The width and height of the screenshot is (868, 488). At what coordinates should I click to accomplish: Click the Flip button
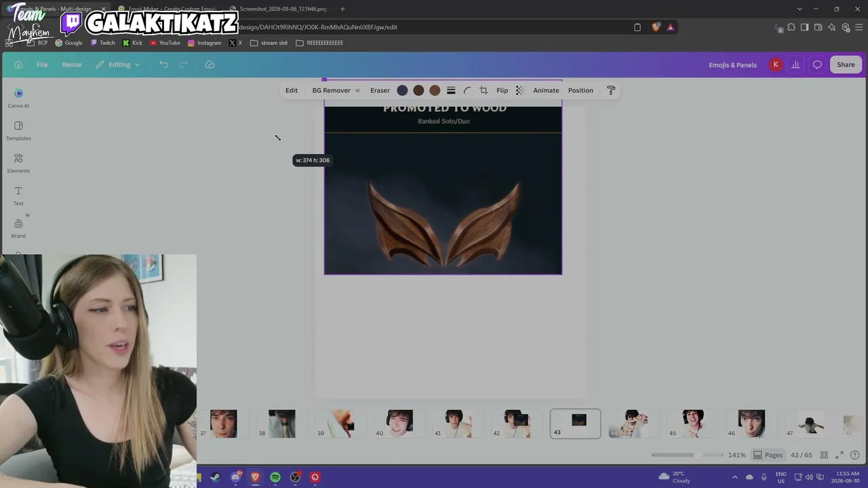502,90
